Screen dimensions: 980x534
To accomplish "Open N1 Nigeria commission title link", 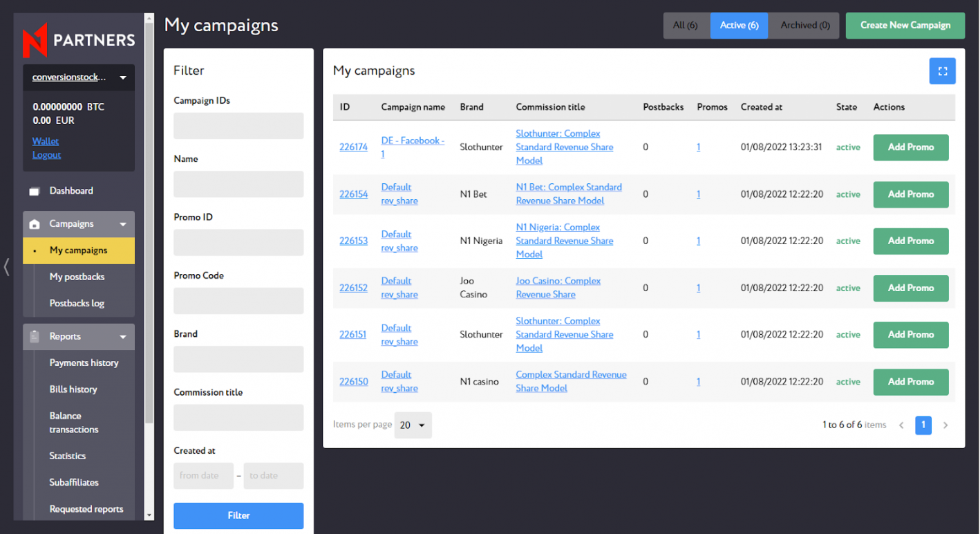I will point(564,241).
